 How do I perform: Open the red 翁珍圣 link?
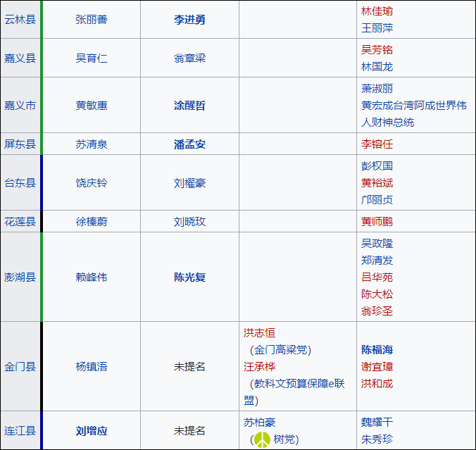click(x=377, y=311)
